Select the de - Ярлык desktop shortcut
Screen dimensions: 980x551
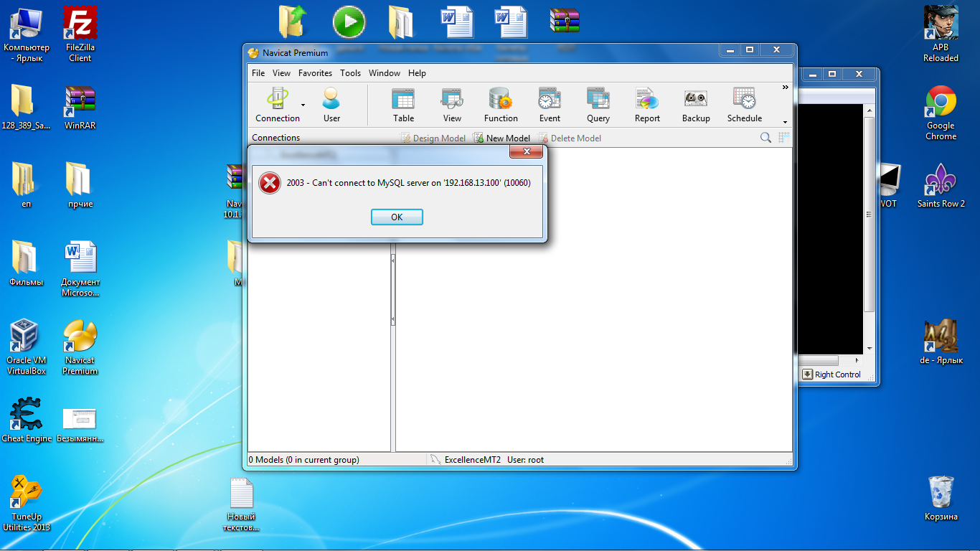[941, 342]
